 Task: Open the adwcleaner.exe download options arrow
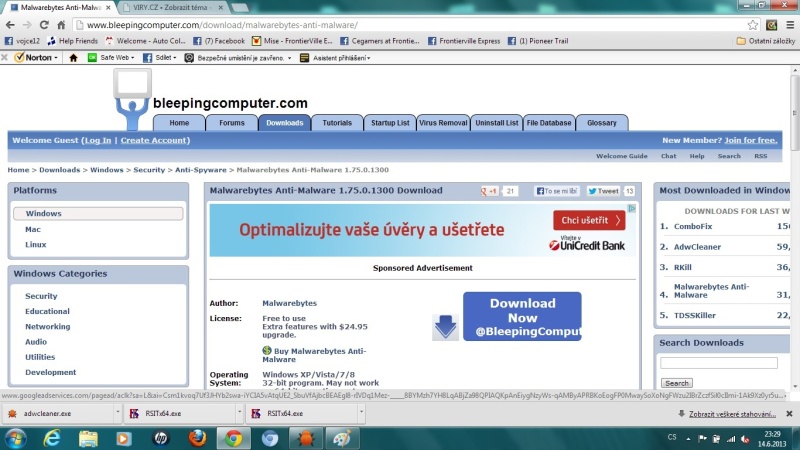click(x=117, y=412)
